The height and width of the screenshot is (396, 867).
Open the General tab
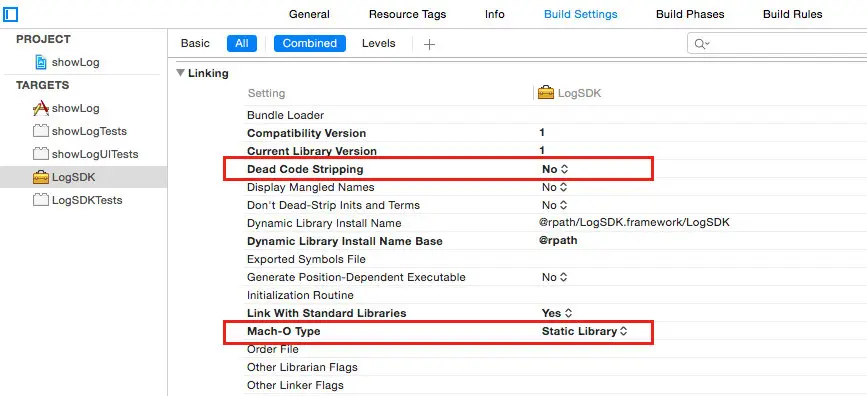[x=309, y=14]
